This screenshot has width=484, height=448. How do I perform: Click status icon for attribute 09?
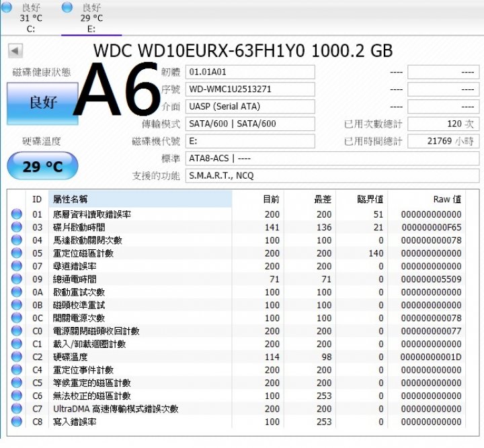coord(17,279)
